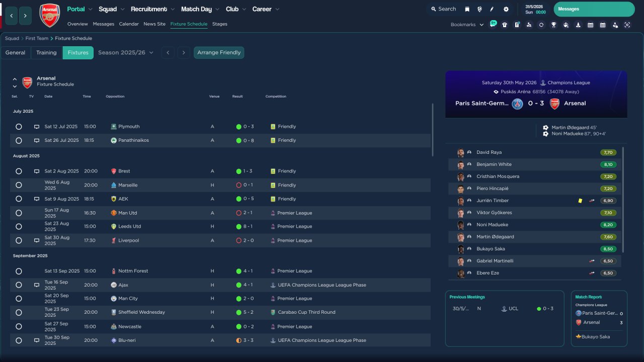Click the shirt kit shortcut icon
This screenshot has height=362, width=644.
pos(505,25)
